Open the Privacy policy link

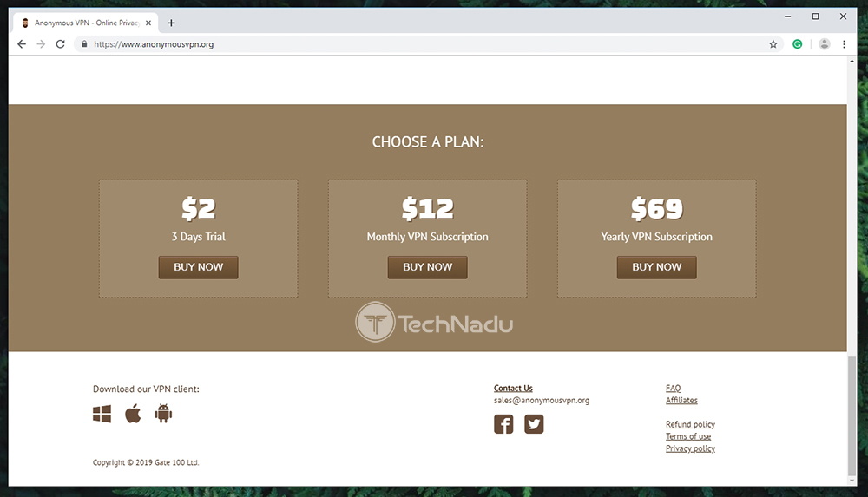[690, 448]
